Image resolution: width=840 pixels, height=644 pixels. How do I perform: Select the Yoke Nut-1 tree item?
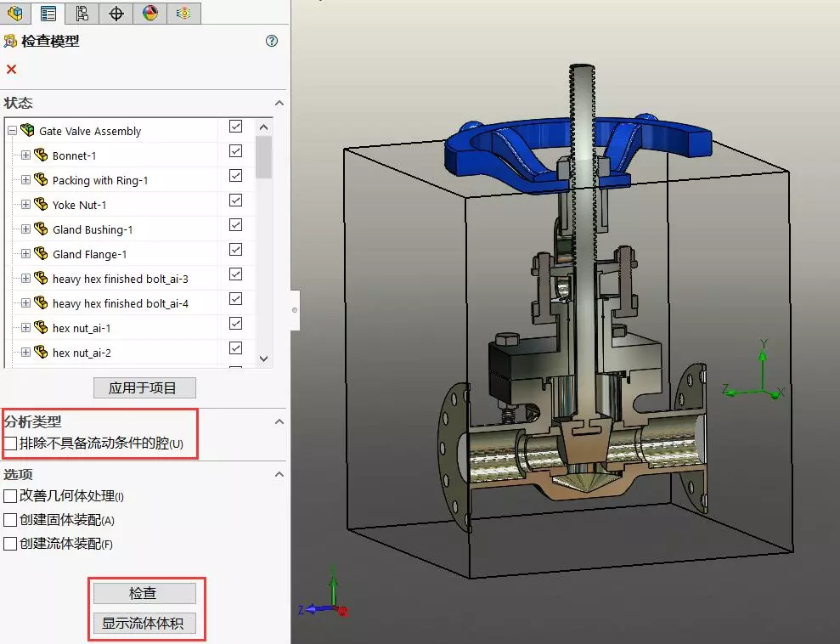pyautogui.click(x=79, y=205)
